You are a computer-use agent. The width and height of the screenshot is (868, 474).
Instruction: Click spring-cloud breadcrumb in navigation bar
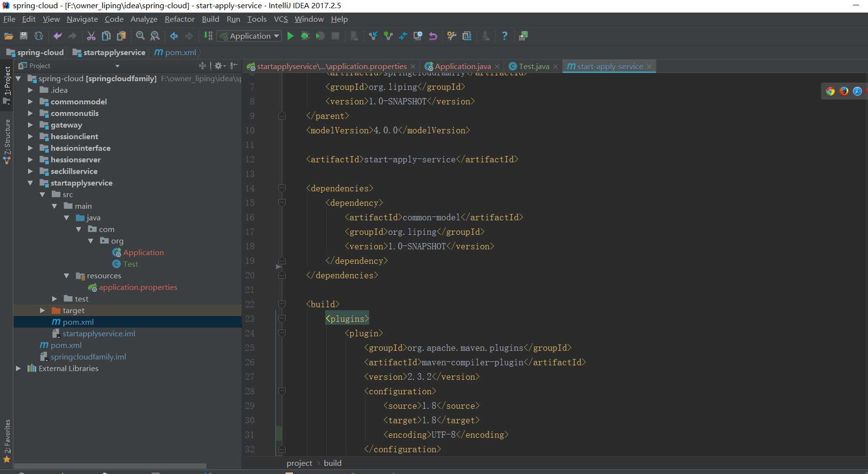[35, 52]
